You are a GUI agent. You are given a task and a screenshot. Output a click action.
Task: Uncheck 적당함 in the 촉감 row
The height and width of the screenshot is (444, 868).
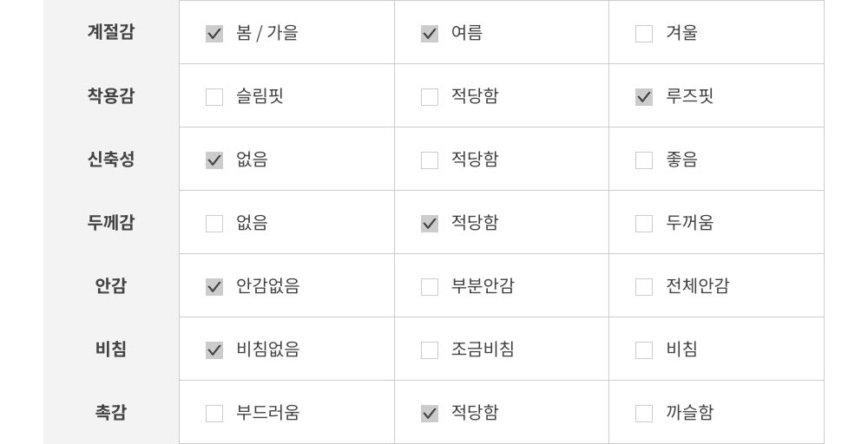click(x=430, y=414)
